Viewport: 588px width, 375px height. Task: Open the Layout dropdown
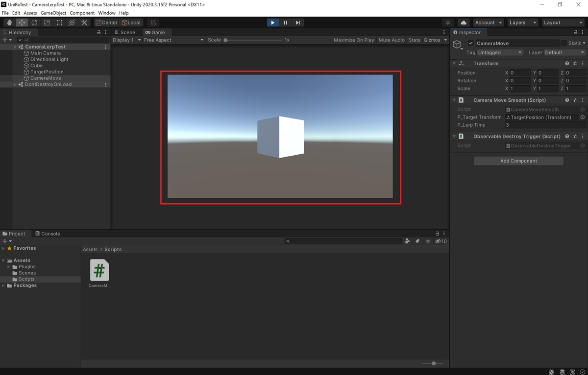(563, 23)
